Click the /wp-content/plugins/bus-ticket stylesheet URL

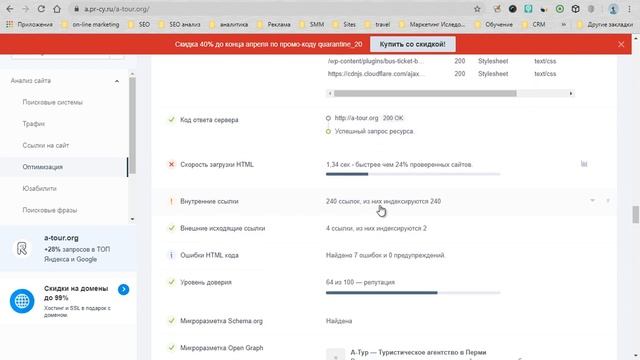point(376,61)
